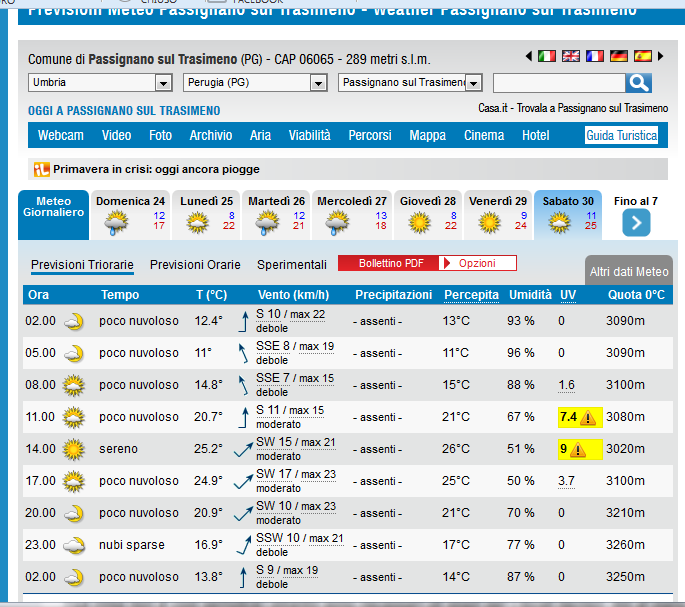Viewport: 685px width, 607px height.
Task: Click the sun icon in 14.00 row
Action: 73,450
